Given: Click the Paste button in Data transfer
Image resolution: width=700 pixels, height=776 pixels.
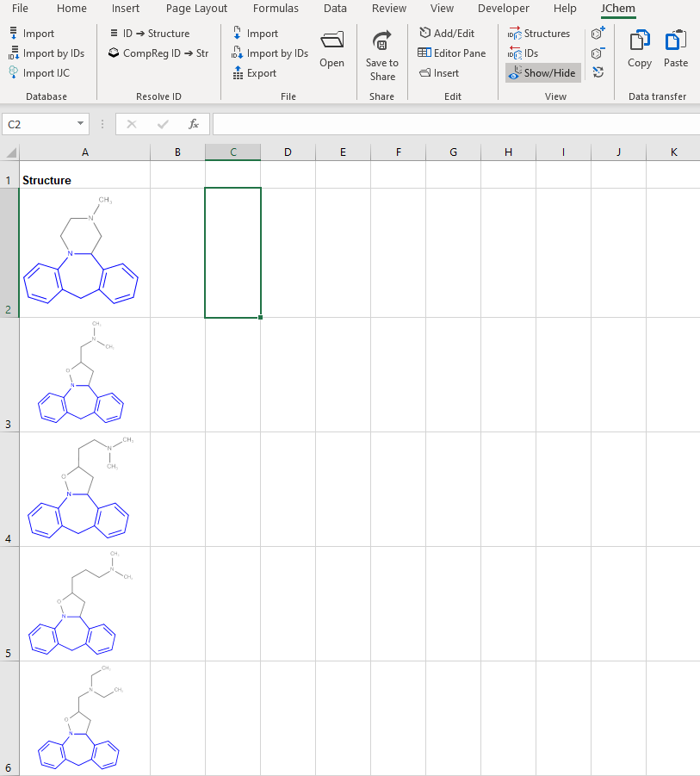Looking at the screenshot, I should 675,52.
